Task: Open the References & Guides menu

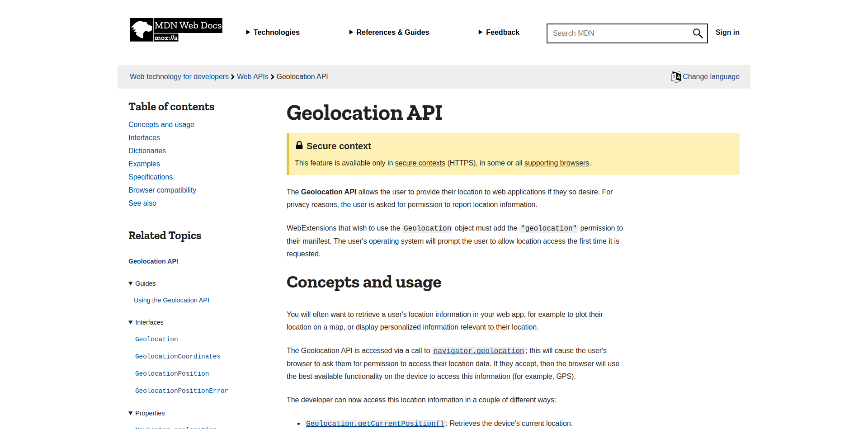Action: tap(392, 32)
